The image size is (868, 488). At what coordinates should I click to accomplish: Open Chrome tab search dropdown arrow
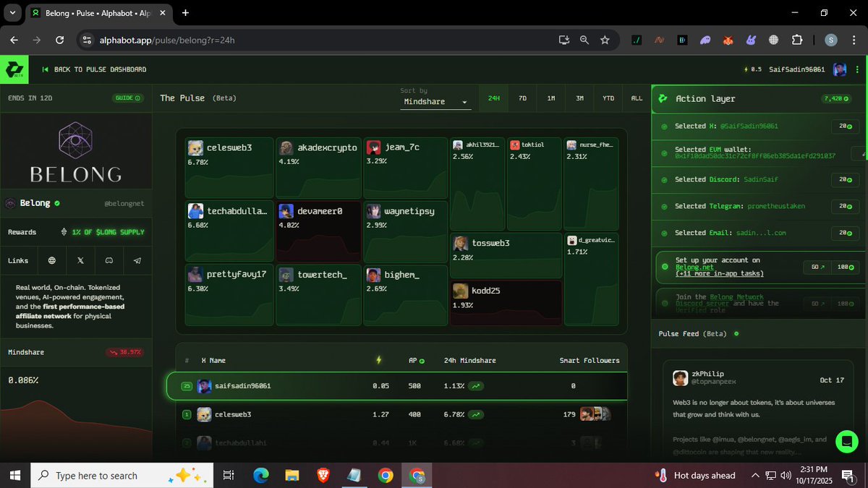coord(13,12)
